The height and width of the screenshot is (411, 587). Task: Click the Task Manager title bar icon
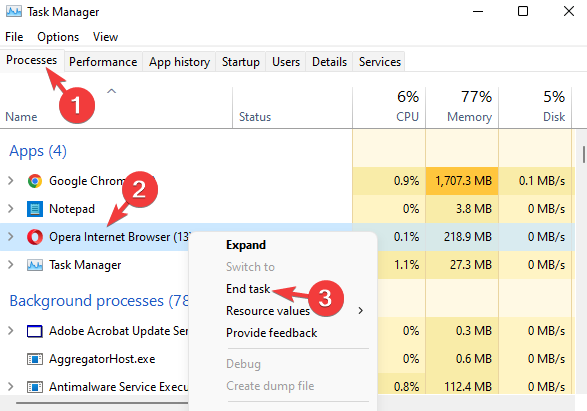pyautogui.click(x=14, y=12)
